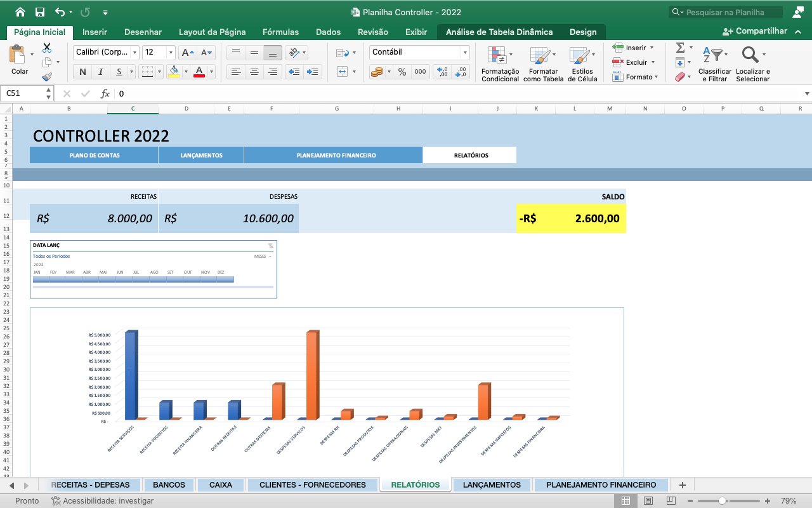Switch to the Fórmulas ribbon tab
The image size is (812, 508).
280,32
